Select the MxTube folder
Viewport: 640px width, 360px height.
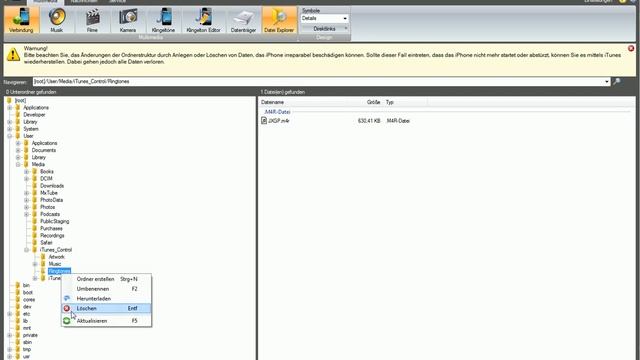coord(49,193)
